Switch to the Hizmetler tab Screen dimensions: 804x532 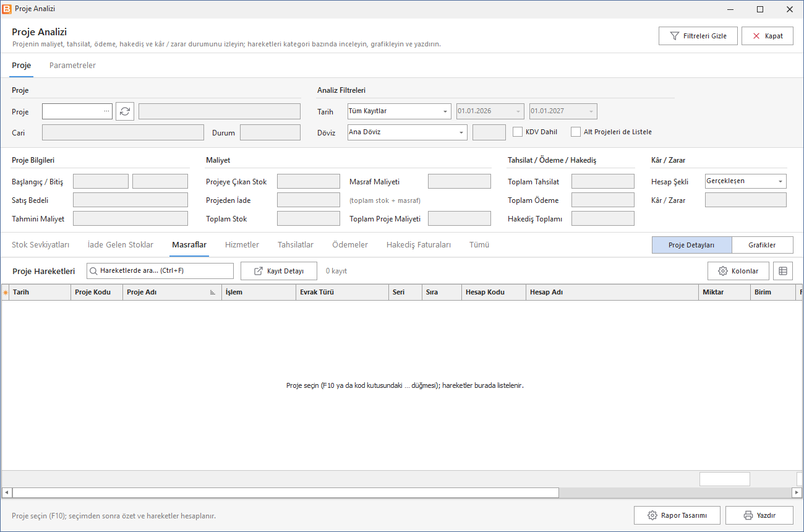click(x=242, y=244)
